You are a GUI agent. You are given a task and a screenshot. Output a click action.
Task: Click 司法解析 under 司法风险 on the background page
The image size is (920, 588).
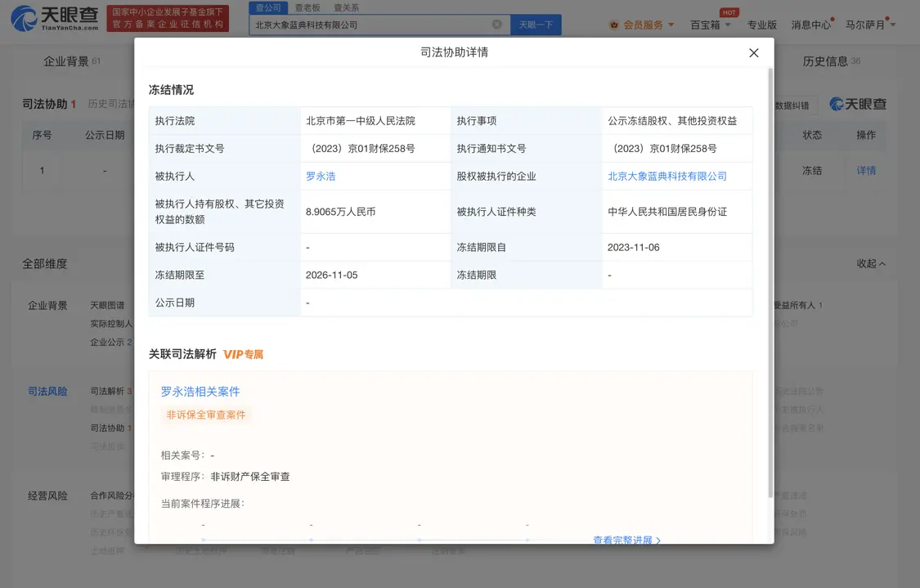(111, 391)
